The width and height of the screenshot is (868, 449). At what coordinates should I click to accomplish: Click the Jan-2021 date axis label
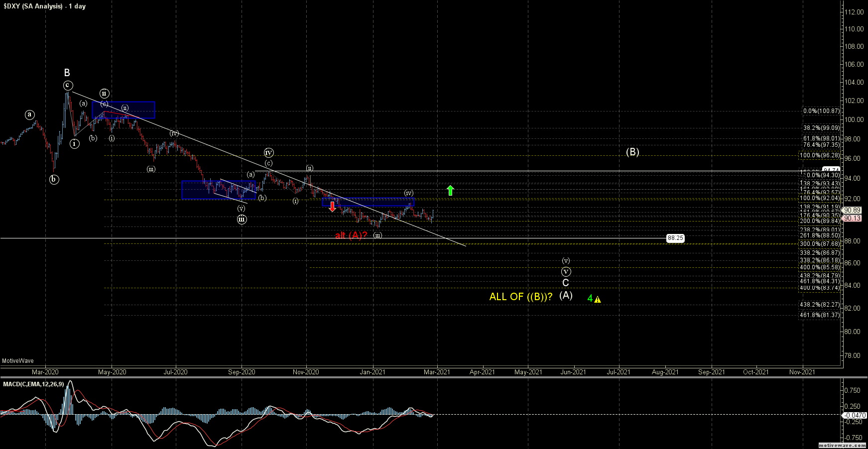point(372,372)
